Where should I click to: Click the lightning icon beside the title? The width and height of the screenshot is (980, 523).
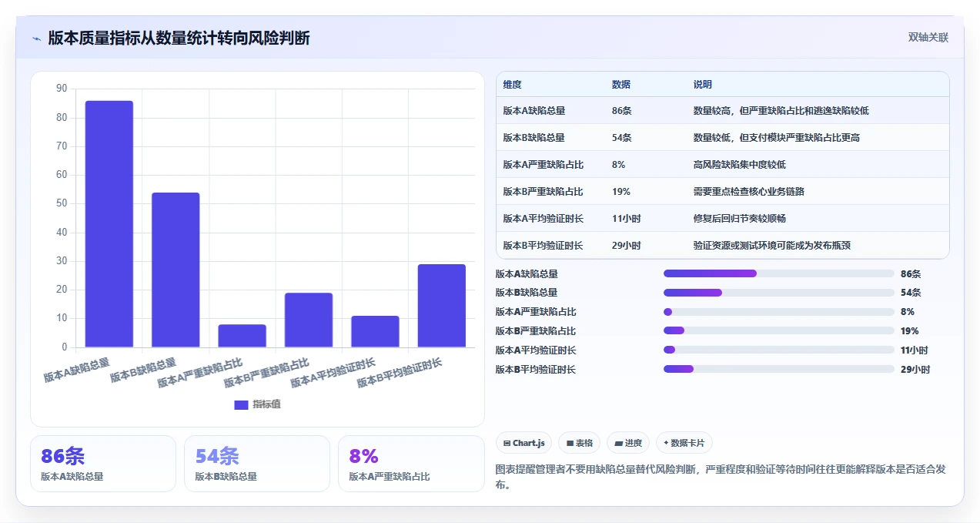[x=36, y=39]
